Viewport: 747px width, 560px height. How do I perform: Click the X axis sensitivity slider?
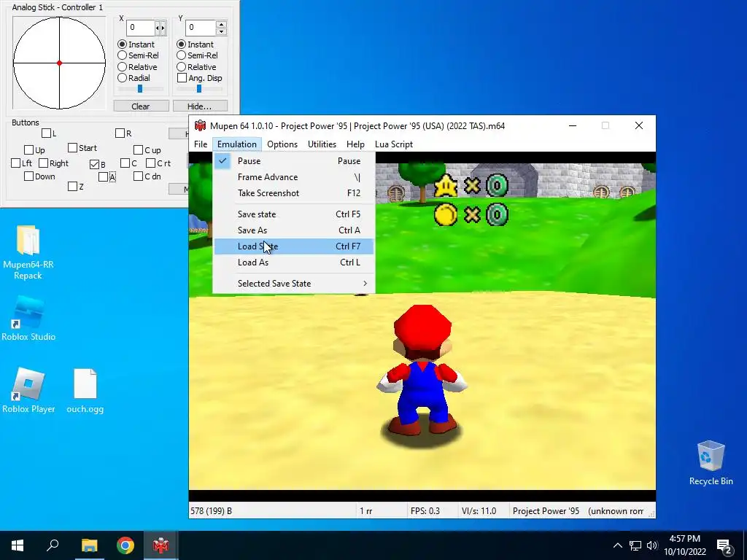tap(140, 88)
